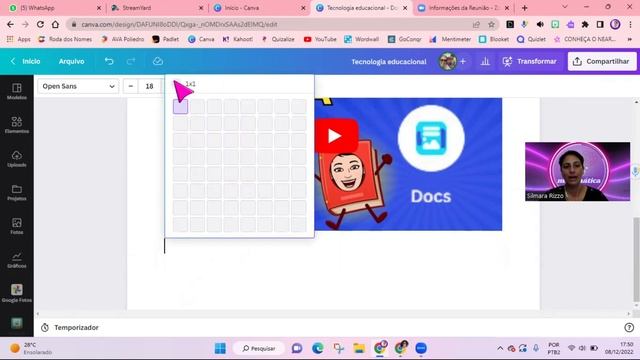This screenshot has height=360, width=640.
Task: Open the Uploads sidebar panel
Action: coord(17,159)
